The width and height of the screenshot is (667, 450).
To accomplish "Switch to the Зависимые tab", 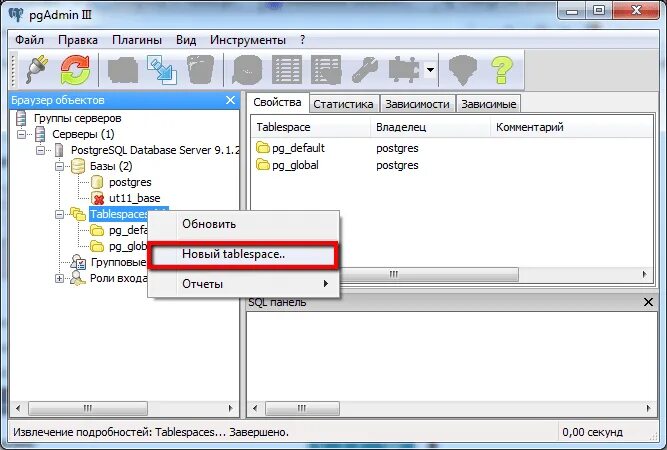I will point(489,104).
